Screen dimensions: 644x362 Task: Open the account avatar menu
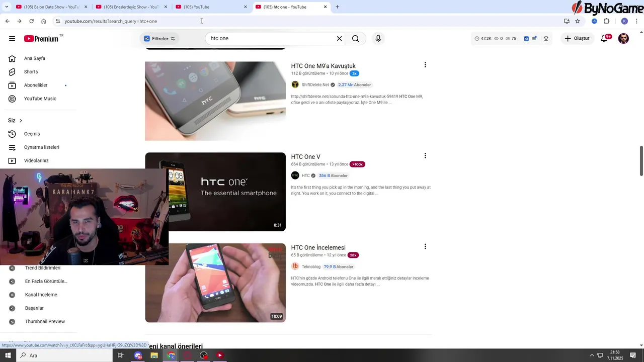(x=623, y=39)
